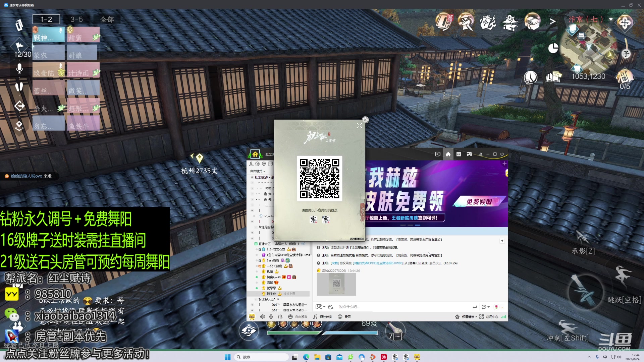The width and height of the screenshot is (644, 362).
Task: Select the 1-2 team tab in game
Action: [46, 19]
